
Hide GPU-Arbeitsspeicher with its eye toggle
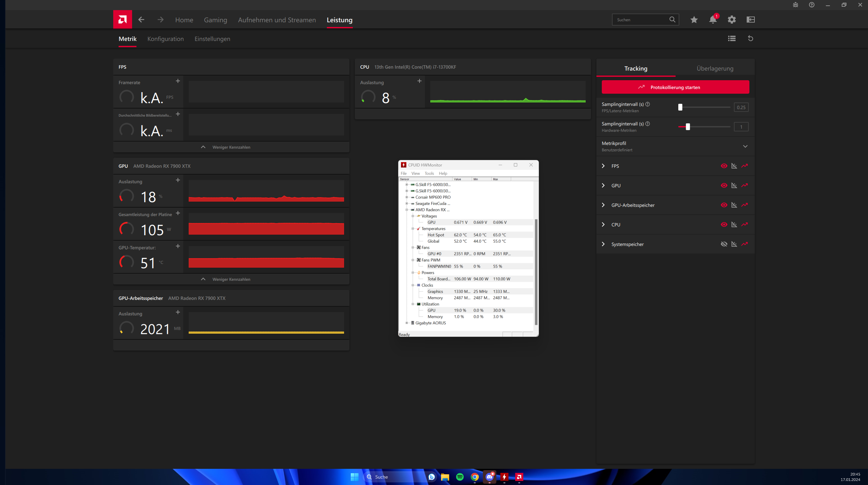(x=724, y=205)
